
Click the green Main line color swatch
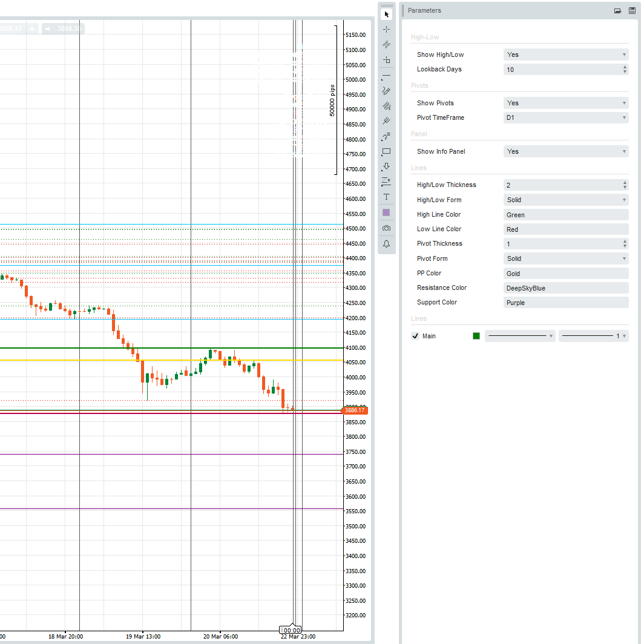(x=476, y=336)
